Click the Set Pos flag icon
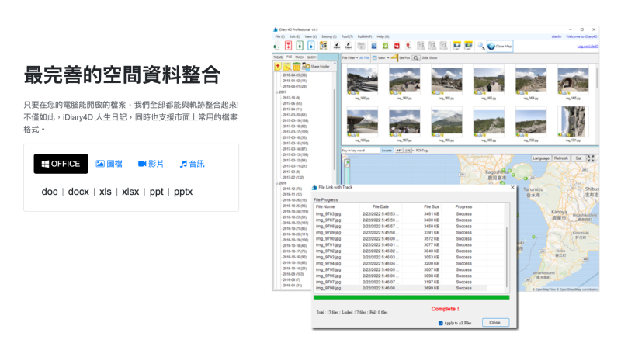The image size is (621, 364). (394, 58)
